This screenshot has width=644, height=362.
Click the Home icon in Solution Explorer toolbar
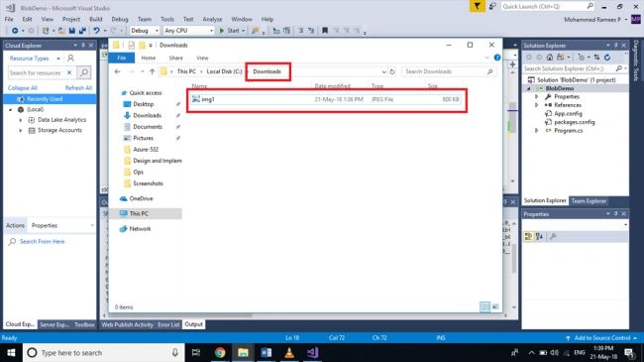(550, 58)
